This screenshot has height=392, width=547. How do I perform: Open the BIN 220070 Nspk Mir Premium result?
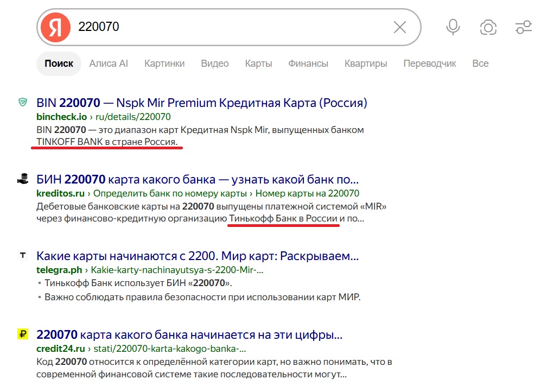[202, 103]
